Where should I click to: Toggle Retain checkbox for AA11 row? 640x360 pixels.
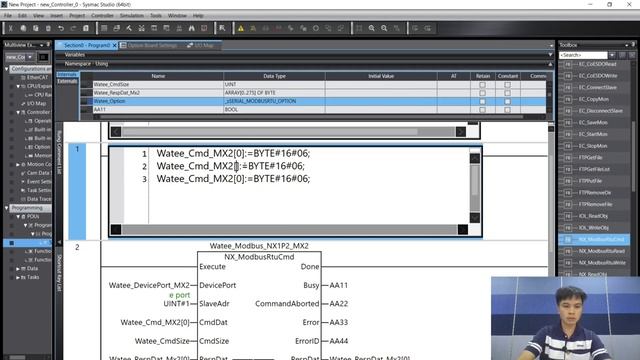click(482, 109)
